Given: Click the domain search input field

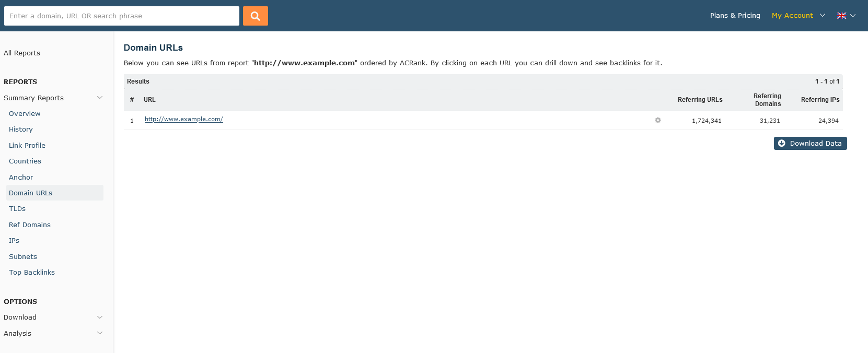Looking at the screenshot, I should 121,16.
